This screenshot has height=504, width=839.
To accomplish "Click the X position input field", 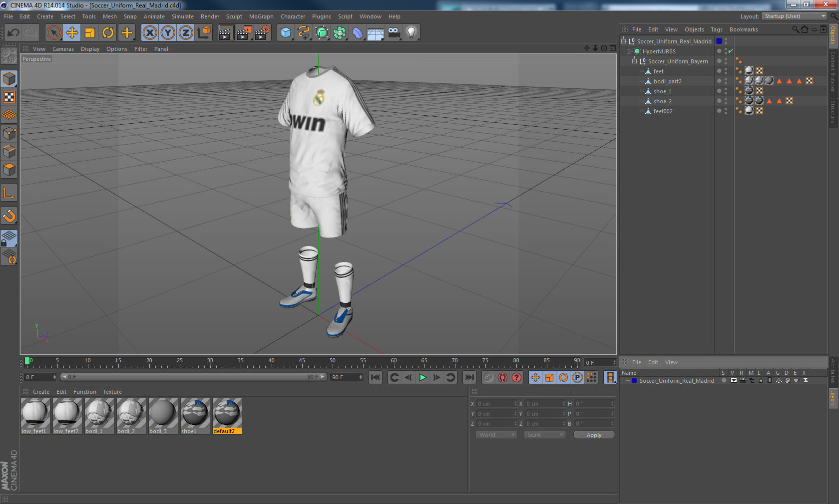I will tap(496, 404).
